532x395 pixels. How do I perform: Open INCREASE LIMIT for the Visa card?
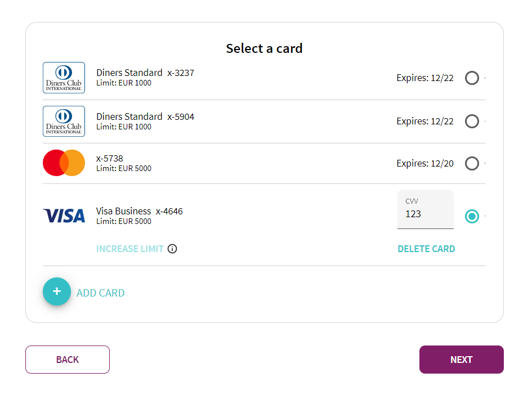(x=129, y=248)
